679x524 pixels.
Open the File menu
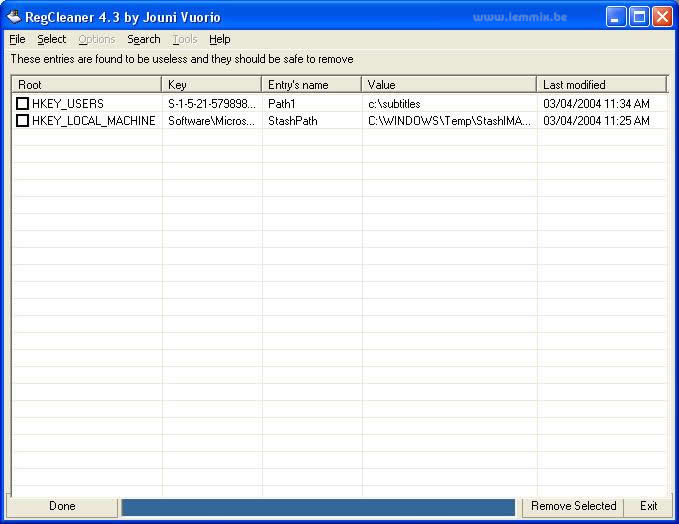coord(17,39)
